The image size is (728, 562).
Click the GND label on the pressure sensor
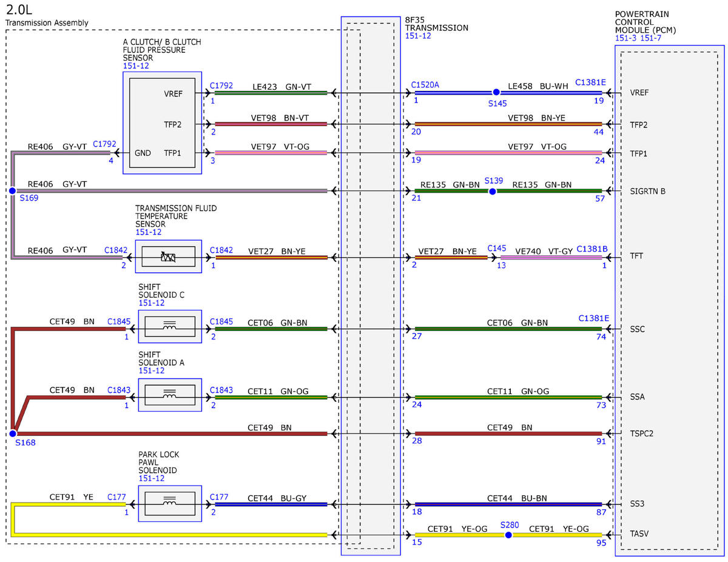tap(143, 153)
